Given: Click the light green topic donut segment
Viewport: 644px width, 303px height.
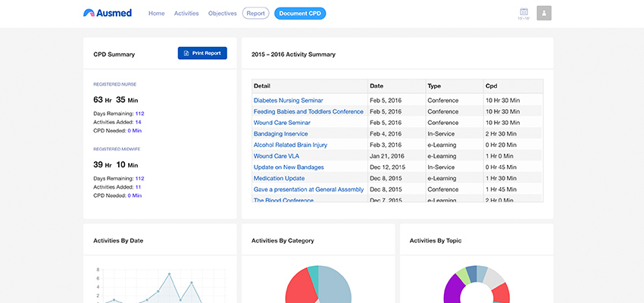Looking at the screenshot, I should (x=461, y=273).
